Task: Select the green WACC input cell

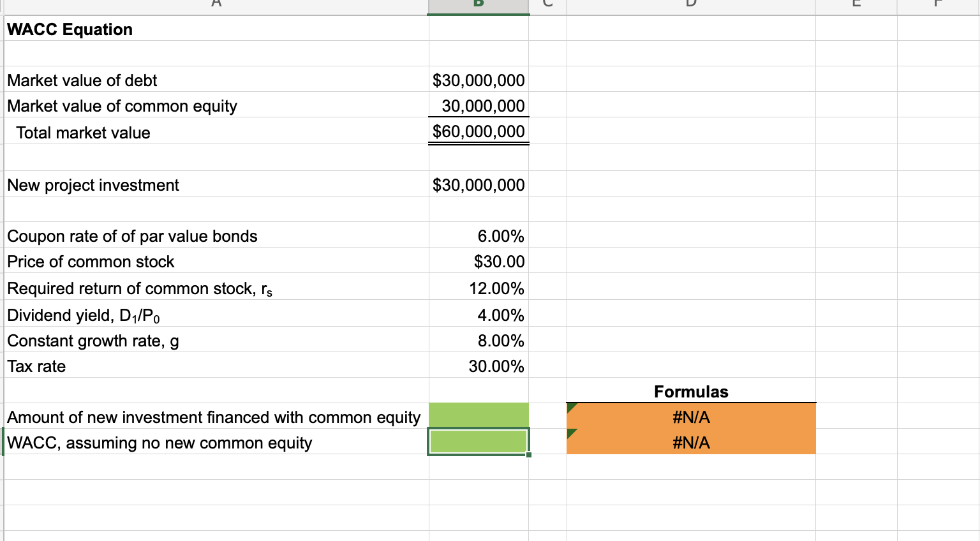Action: point(478,442)
